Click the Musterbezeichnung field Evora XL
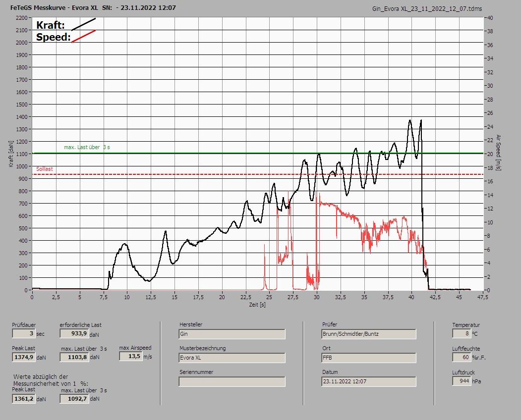The width and height of the screenshot is (521, 420). pos(232,358)
